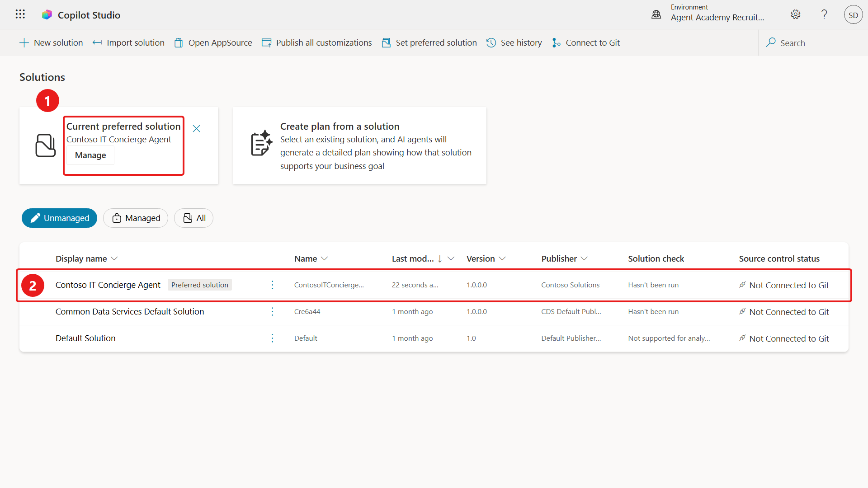Click the Solution check column header
868x488 pixels.
[x=656, y=258]
